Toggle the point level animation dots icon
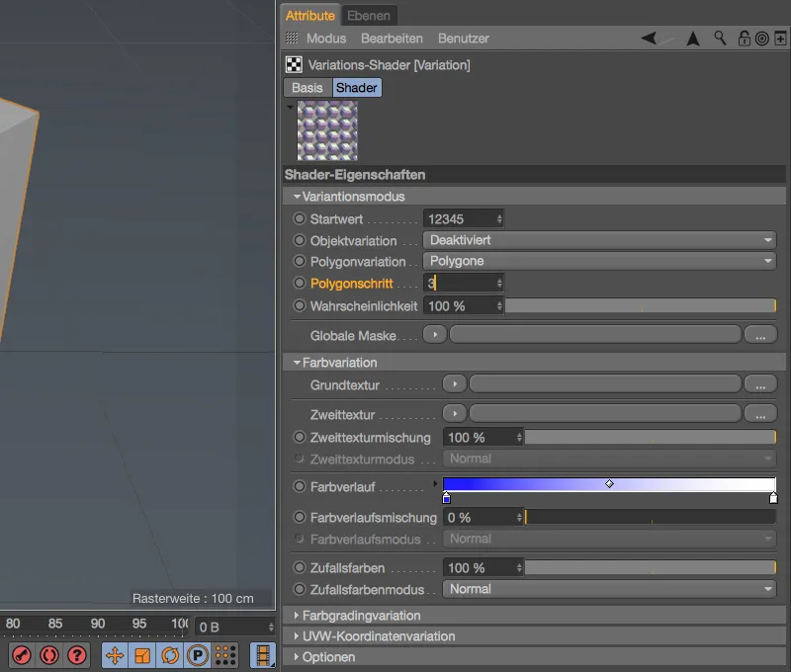The height and width of the screenshot is (672, 791). (x=225, y=655)
